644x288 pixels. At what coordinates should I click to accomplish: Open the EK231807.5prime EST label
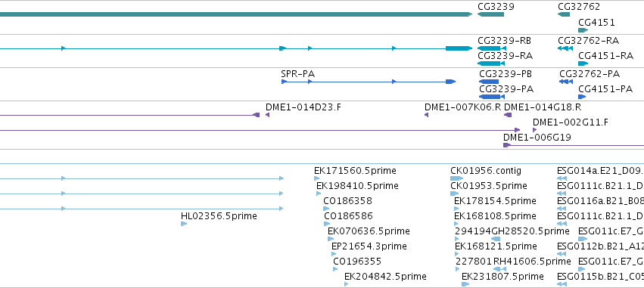point(502,277)
